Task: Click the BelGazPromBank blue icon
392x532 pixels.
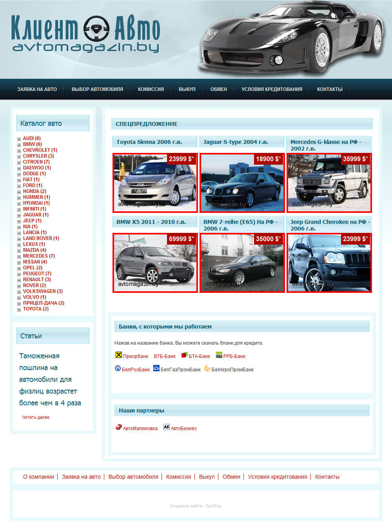Action: [x=156, y=368]
